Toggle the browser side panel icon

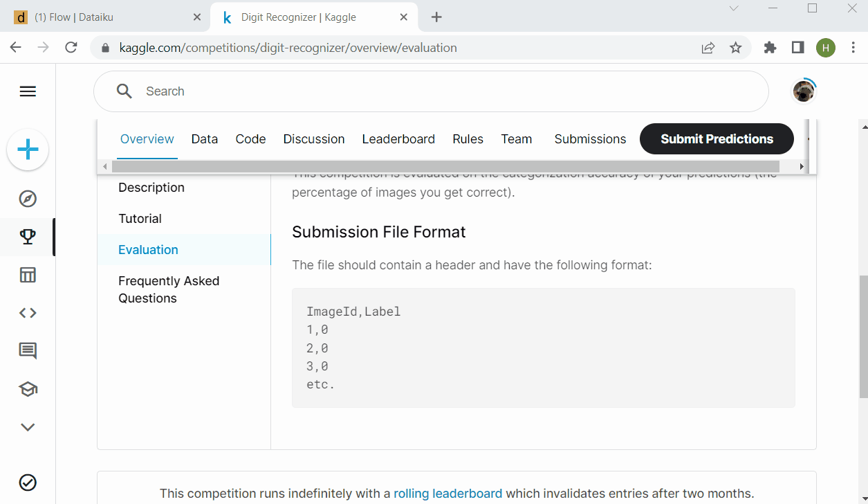point(797,48)
